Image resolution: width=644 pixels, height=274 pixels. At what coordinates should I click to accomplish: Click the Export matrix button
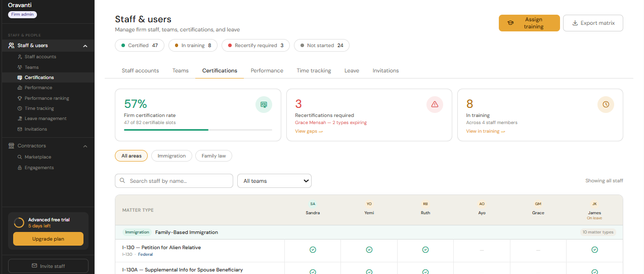pyautogui.click(x=593, y=23)
